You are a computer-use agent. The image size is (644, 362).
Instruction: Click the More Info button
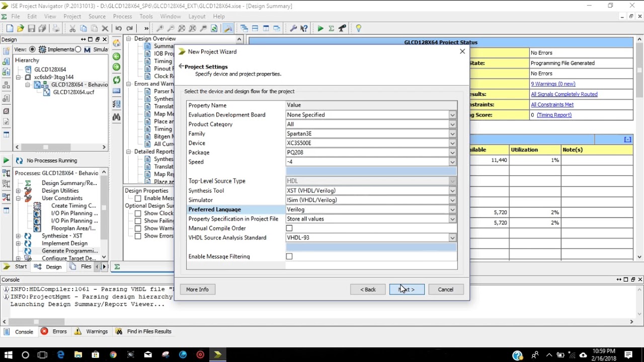(197, 290)
